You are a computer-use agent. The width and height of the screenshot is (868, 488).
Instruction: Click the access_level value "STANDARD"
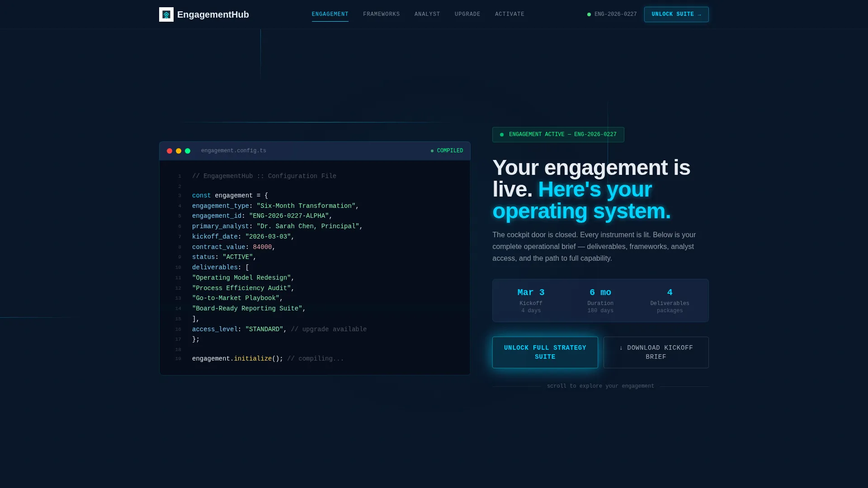(x=264, y=329)
